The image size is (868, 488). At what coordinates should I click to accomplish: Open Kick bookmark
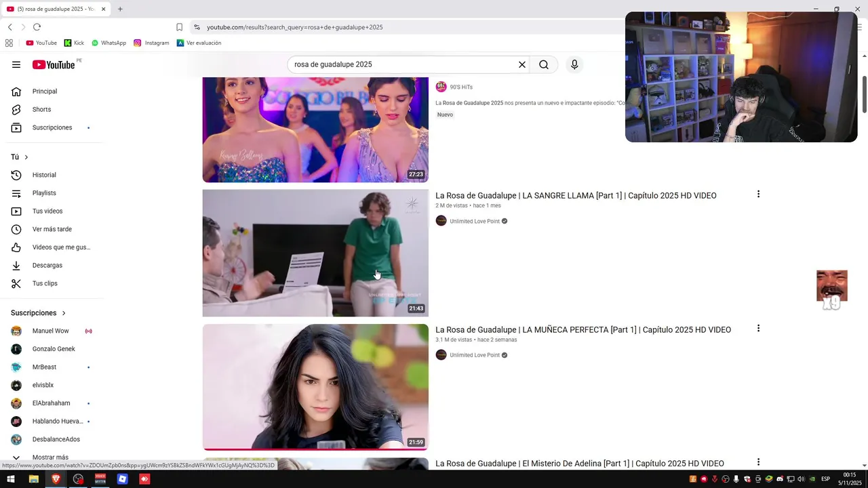(x=74, y=43)
